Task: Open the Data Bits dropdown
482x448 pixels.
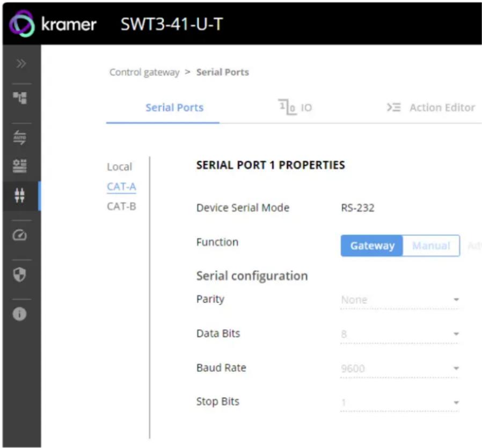Action: (x=400, y=334)
